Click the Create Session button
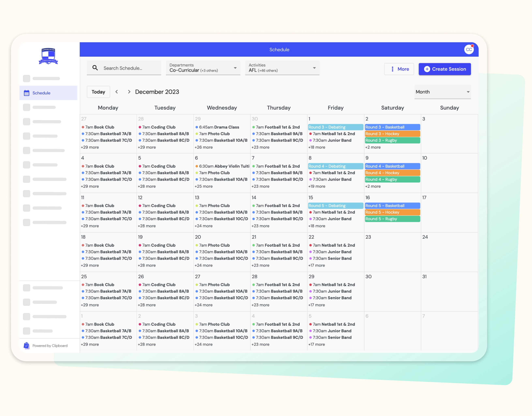 (445, 69)
